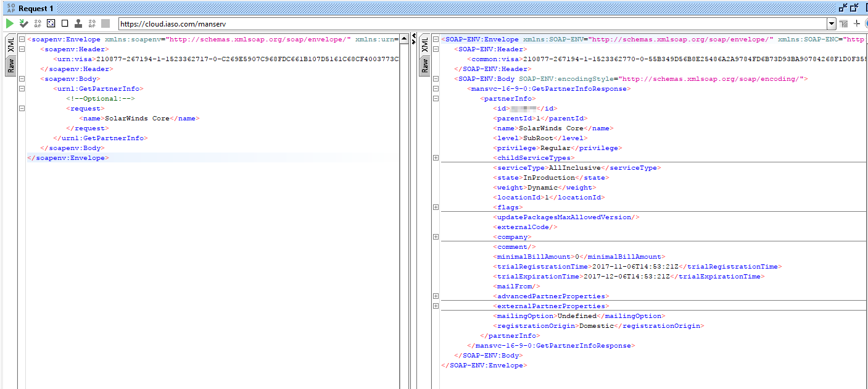
Task: Select the Raw tab of the request panel
Action: click(10, 65)
